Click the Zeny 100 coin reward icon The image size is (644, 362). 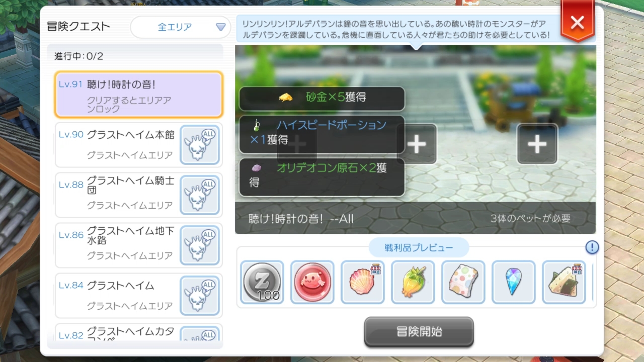262,282
